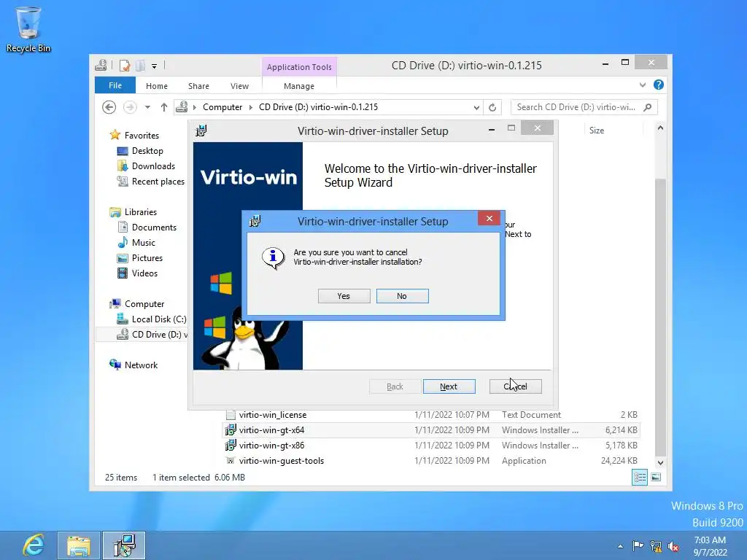Switch to the Home ribbon tab
The image size is (747, 560).
pos(157,86)
